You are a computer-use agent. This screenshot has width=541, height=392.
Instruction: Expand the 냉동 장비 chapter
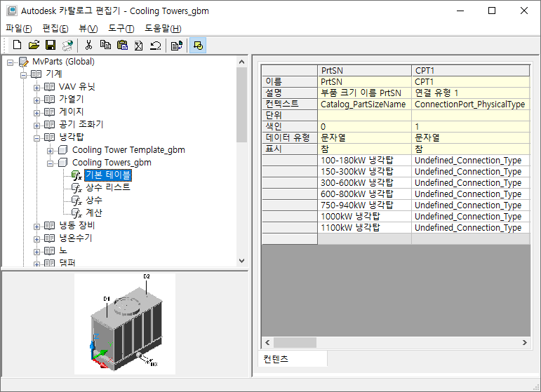[36, 227]
